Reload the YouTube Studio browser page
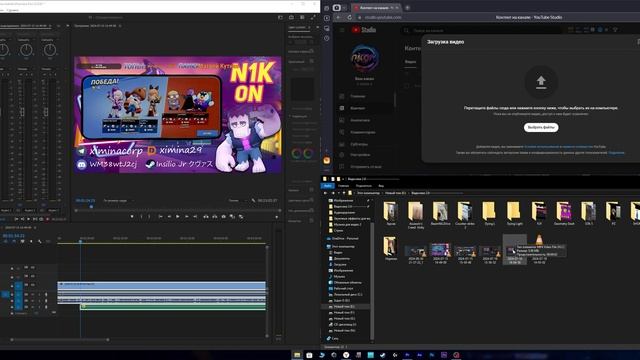Viewport: 640px width, 360px height. [x=349, y=17]
